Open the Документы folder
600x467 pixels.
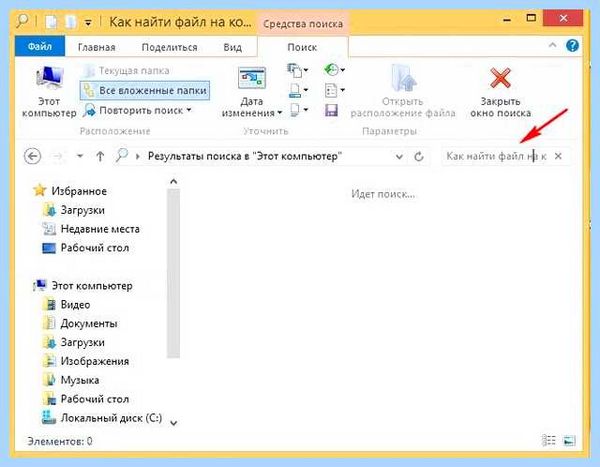click(80, 323)
